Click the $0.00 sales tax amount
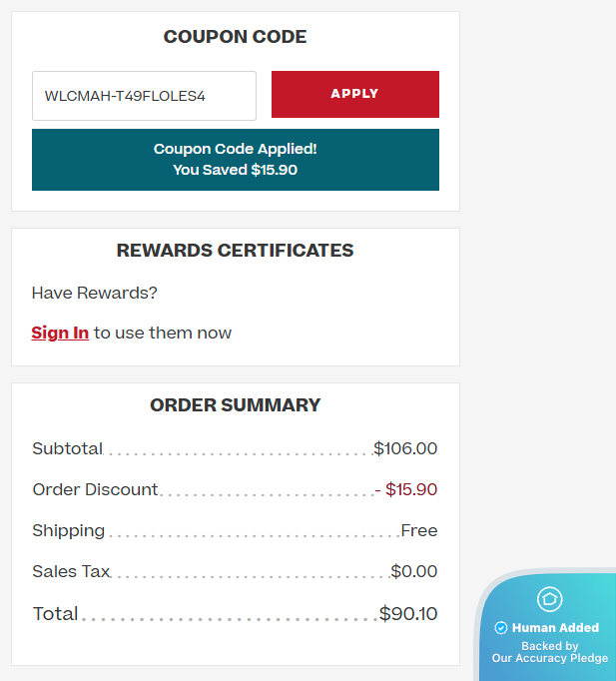The height and width of the screenshot is (681, 616). 414,571
